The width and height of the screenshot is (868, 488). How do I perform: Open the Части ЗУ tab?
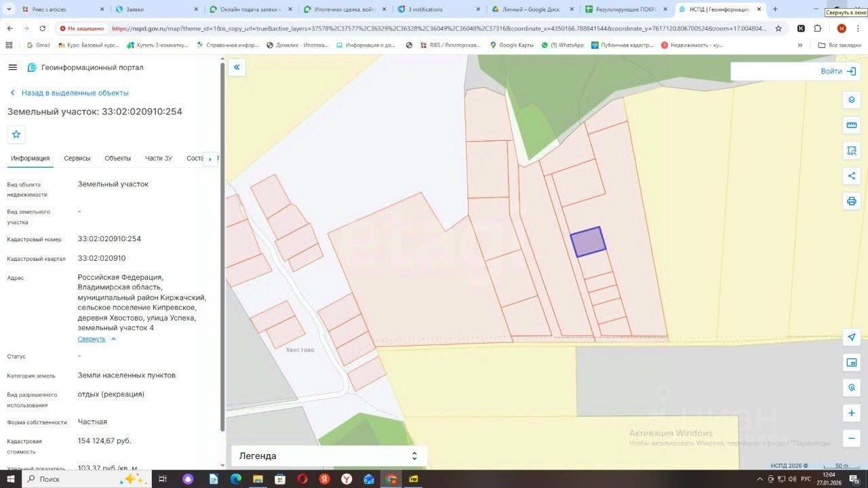pos(159,159)
